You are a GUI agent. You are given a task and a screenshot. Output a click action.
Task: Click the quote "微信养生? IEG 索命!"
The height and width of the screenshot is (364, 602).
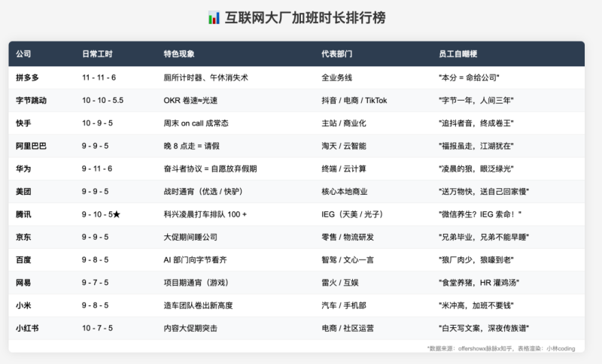tap(480, 214)
